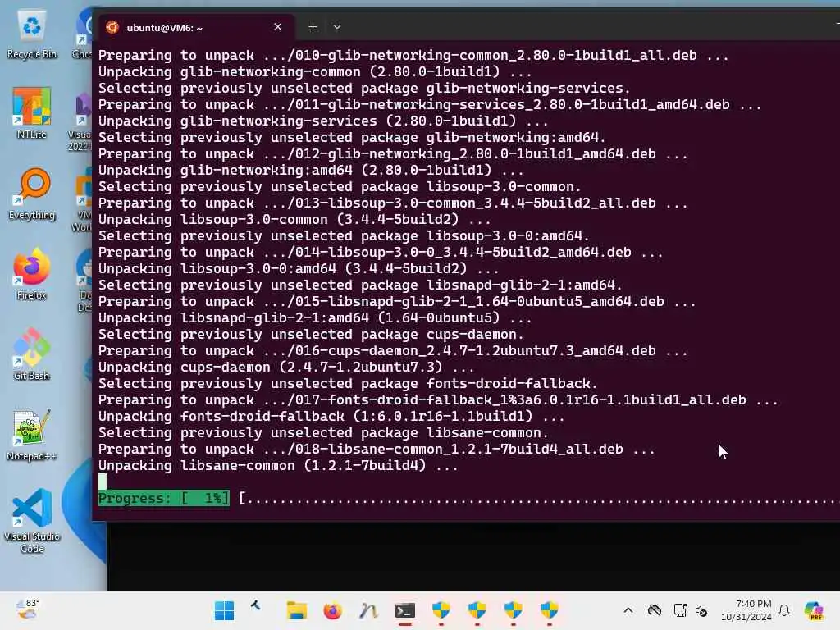Screen dimensions: 840x630
Task: Click line 'Unpacking libsoup-3.0-0:amd64'
Action: (299, 268)
